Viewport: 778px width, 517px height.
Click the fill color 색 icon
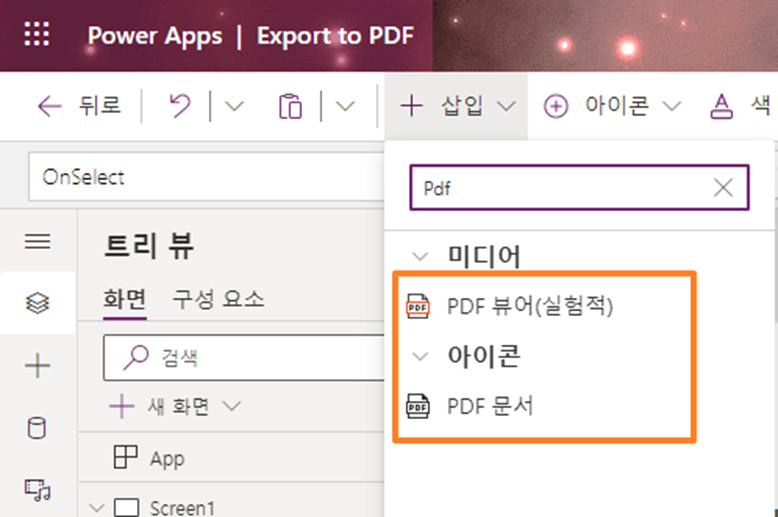pos(721,107)
